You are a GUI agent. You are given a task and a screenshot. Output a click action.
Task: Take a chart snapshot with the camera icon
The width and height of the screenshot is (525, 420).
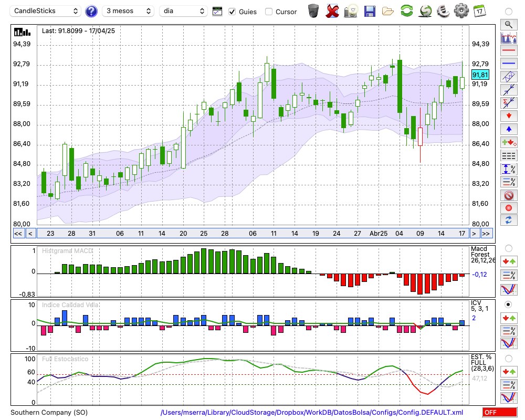point(351,10)
